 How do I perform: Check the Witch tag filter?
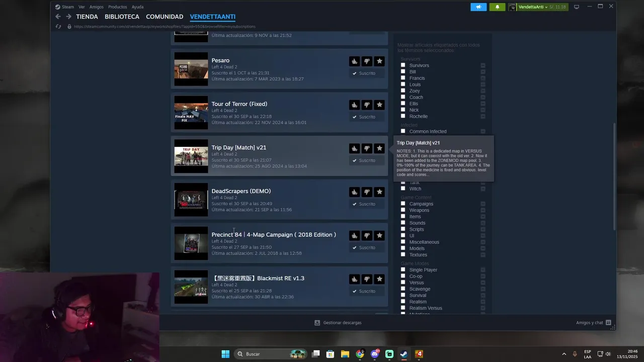point(403,189)
